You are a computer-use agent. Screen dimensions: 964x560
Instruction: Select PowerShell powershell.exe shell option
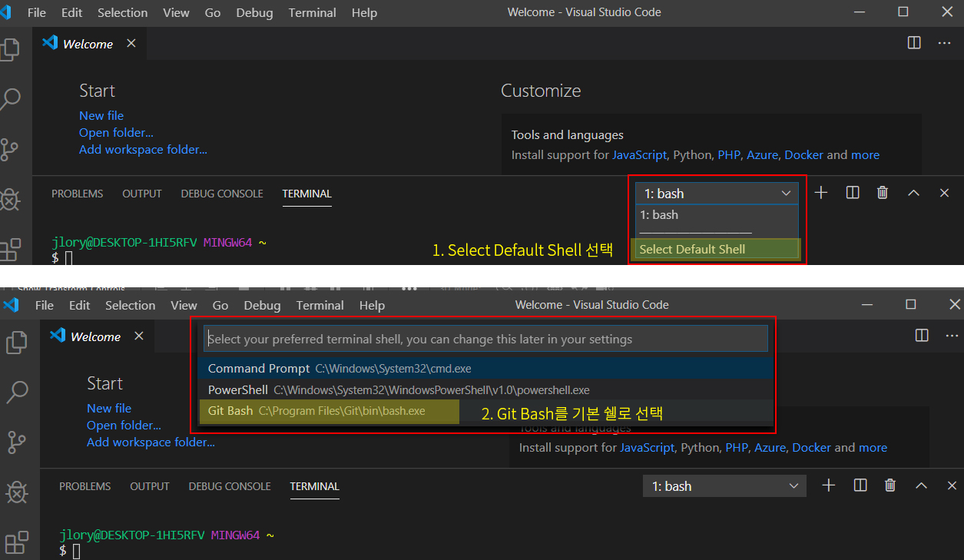pos(485,389)
